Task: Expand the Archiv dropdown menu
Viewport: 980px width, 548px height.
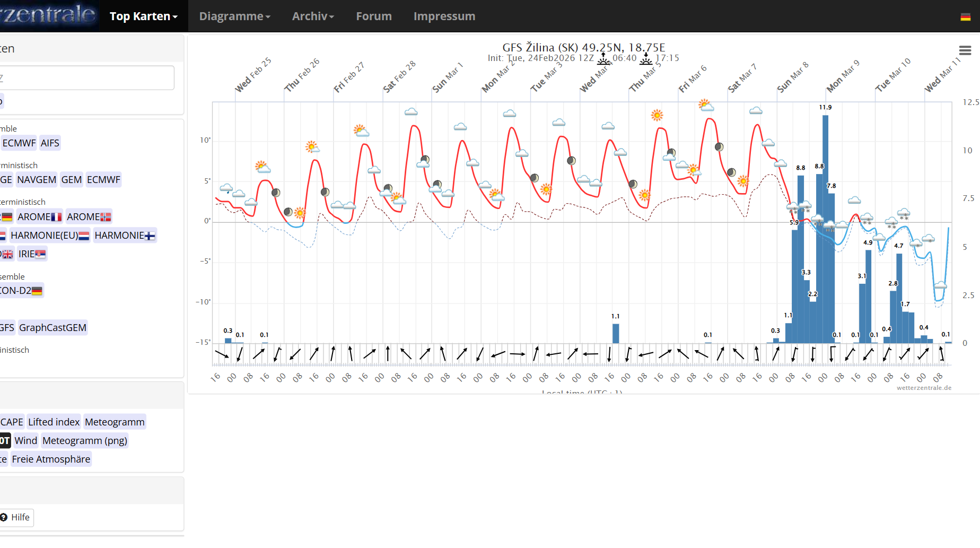Action: [313, 16]
